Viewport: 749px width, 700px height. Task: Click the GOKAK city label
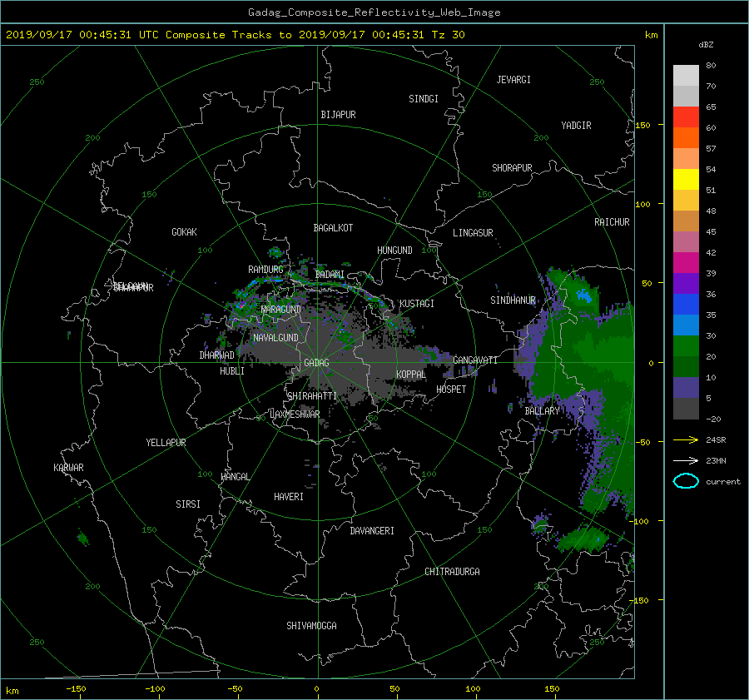coord(184,232)
